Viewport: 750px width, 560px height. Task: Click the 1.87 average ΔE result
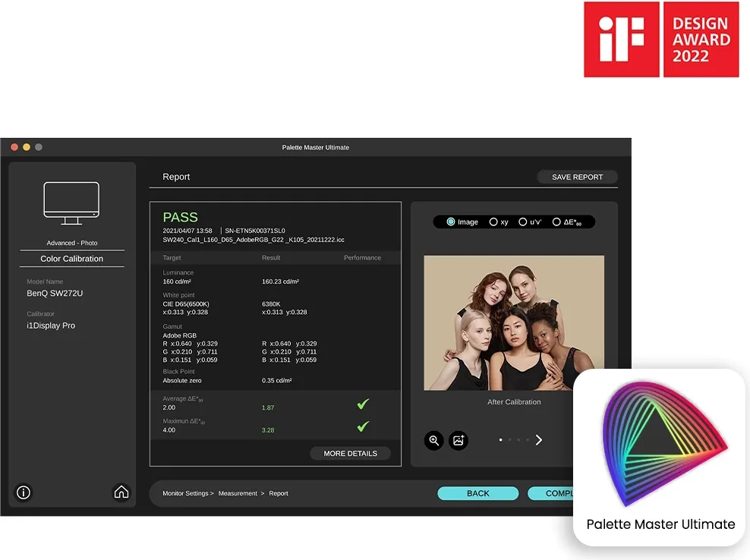[x=268, y=408]
